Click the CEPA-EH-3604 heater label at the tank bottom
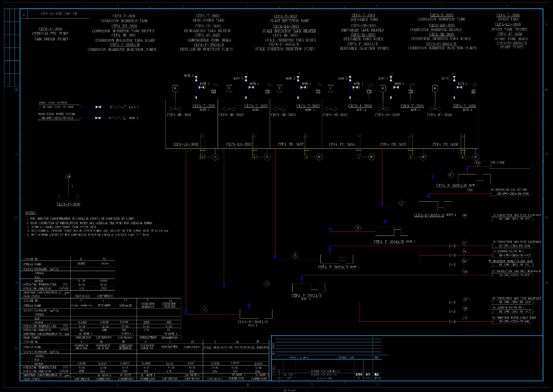The image size is (553, 392). tap(342, 145)
